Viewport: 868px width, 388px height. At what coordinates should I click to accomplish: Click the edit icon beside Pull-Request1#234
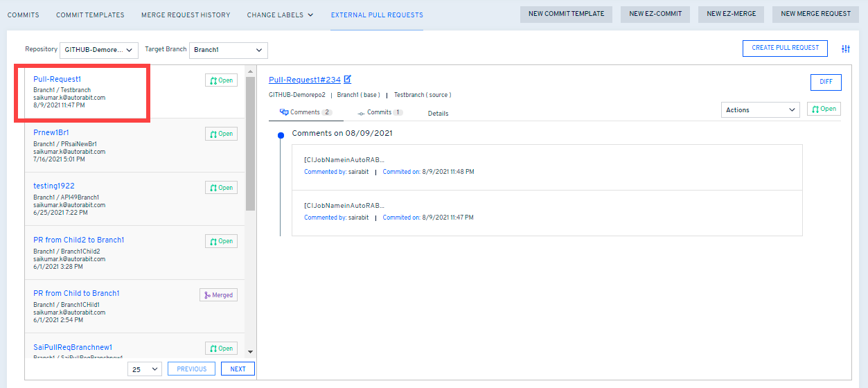tap(348, 80)
